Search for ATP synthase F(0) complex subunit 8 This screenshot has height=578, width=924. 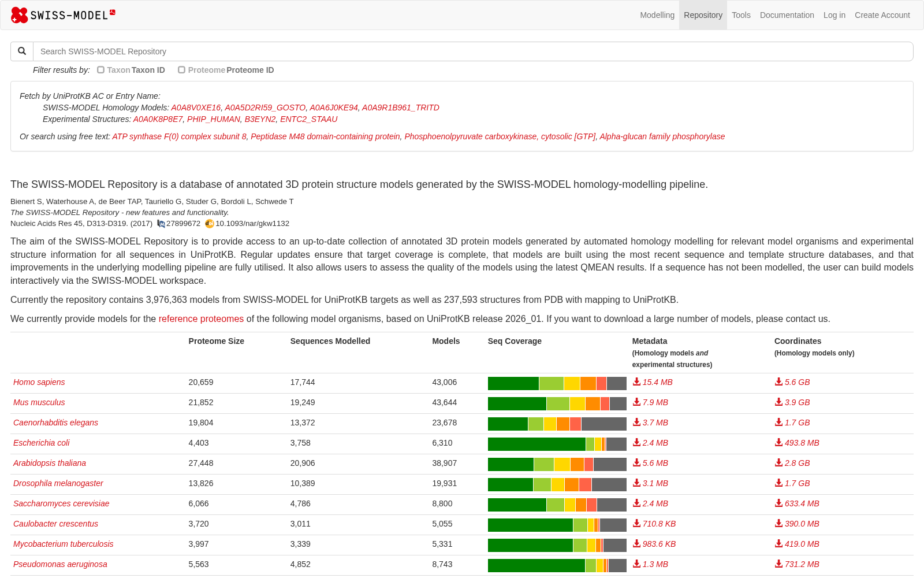pos(179,136)
